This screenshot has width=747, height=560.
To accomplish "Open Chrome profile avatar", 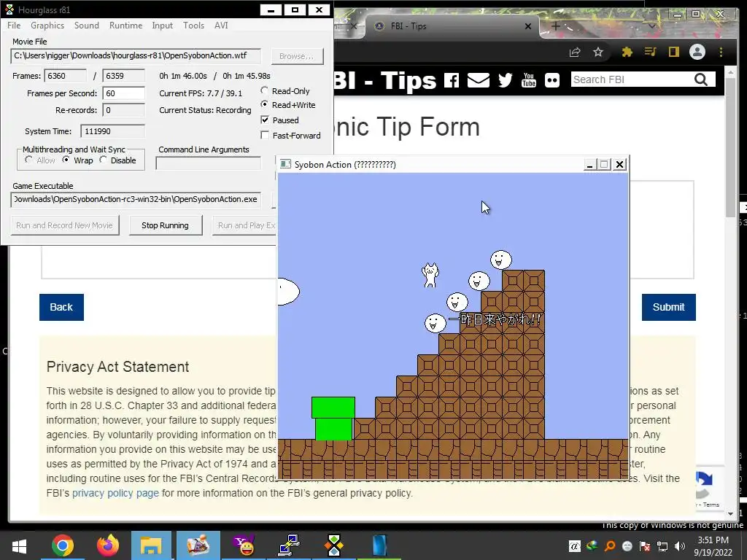I will [x=697, y=52].
